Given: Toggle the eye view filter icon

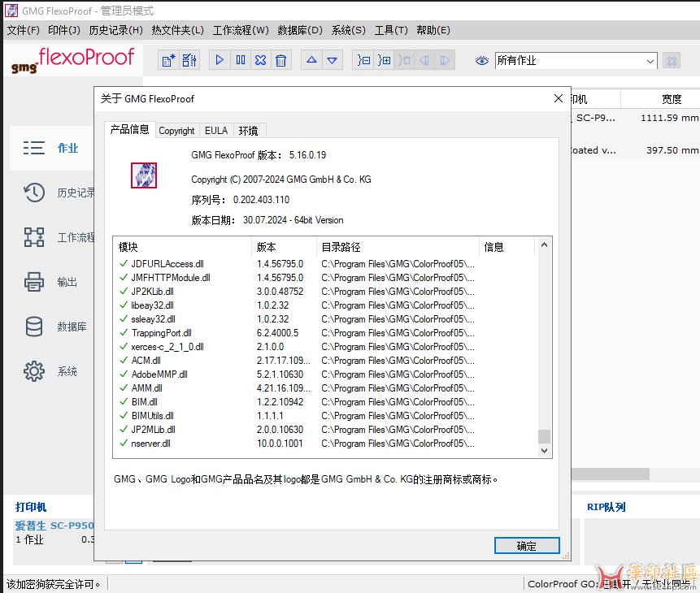Looking at the screenshot, I should 481,61.
